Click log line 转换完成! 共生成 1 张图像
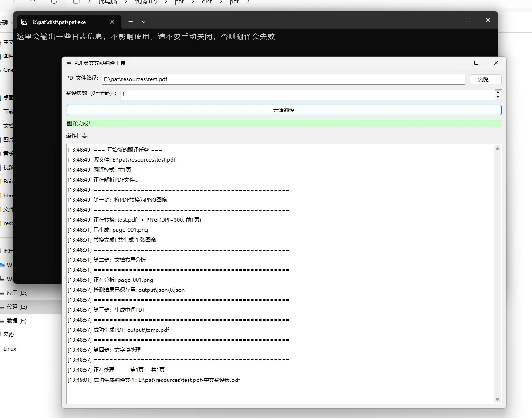The height and width of the screenshot is (418, 532). coord(112,240)
